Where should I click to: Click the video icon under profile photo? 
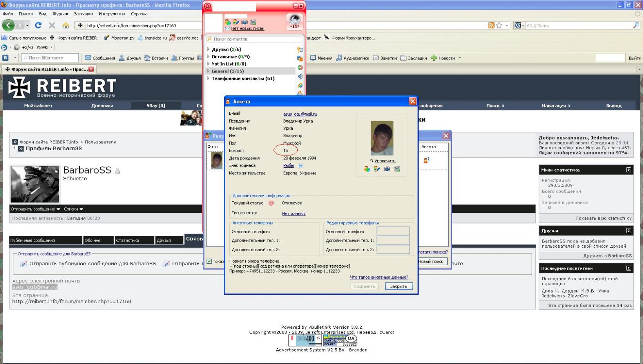(397, 169)
